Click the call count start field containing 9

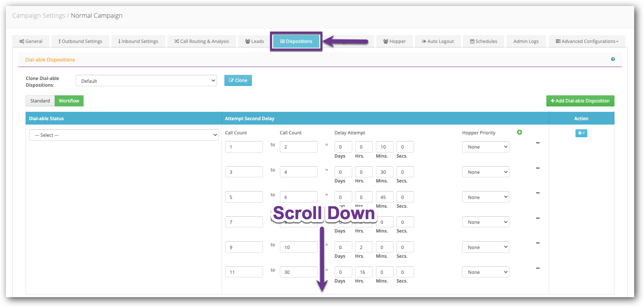pos(244,247)
